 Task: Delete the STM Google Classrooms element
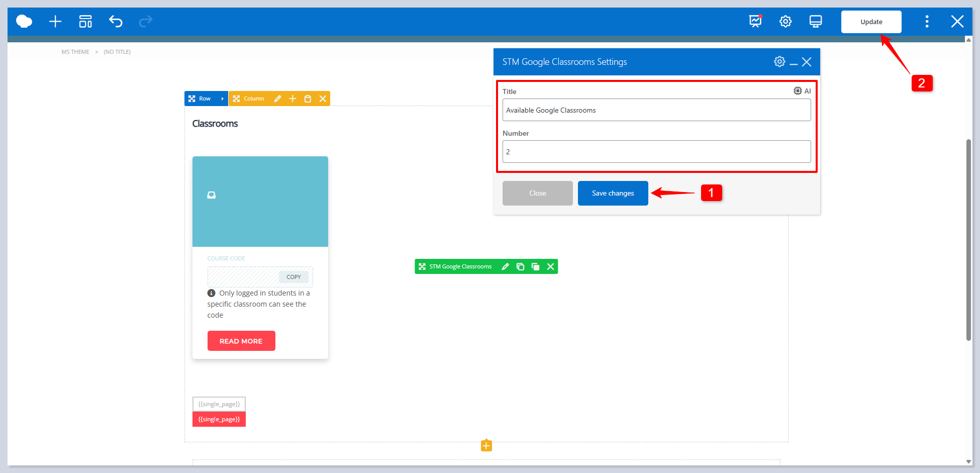[551, 267]
